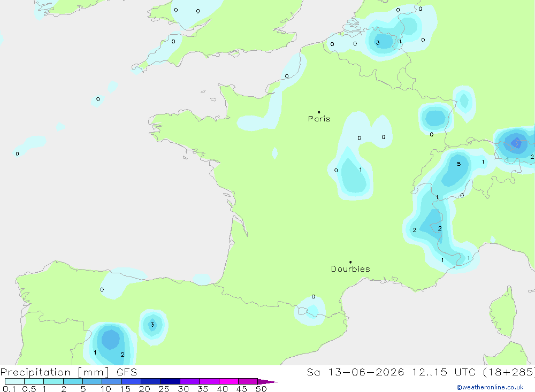This screenshot has height=392, width=535.
Task: Click the legend value label '50'
Action: [261, 389]
